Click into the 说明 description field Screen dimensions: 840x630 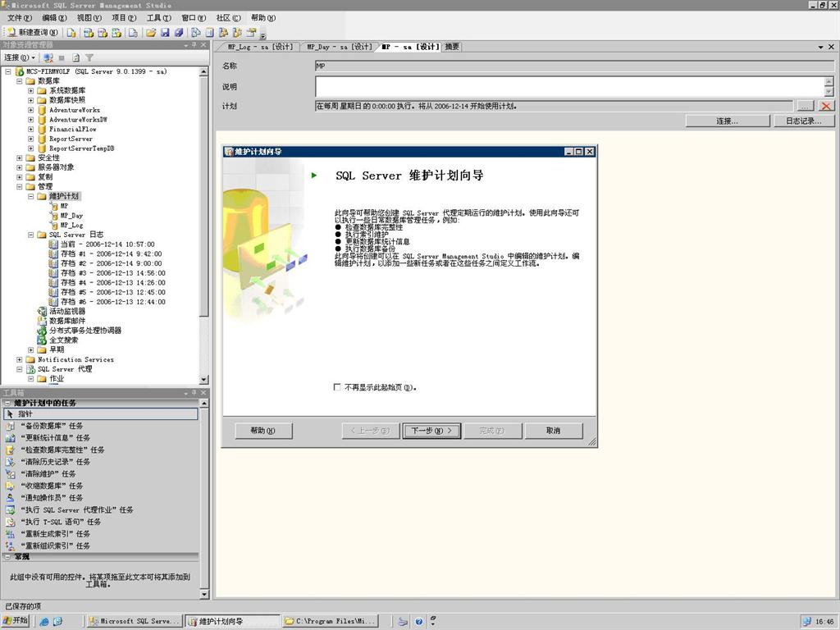tap(569, 86)
